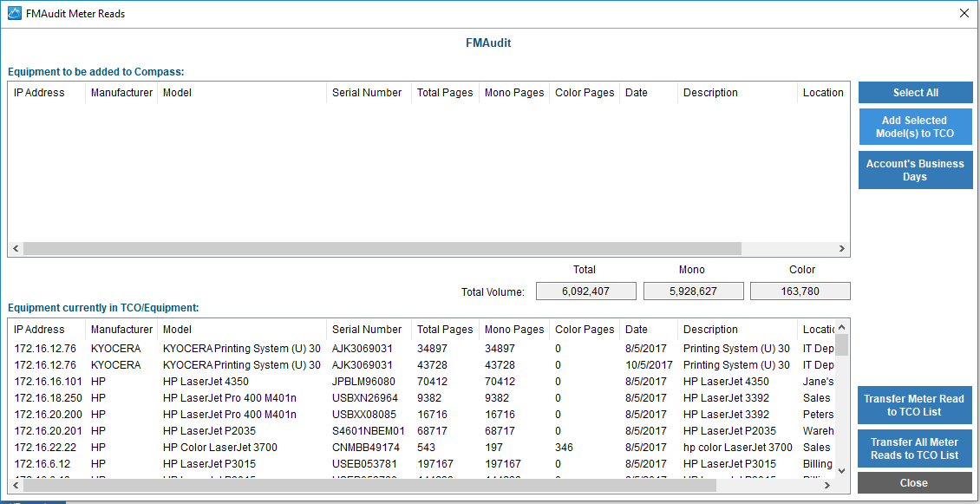Screen dimensions: 980x504
Task: Click left arrow of lower table's horizontal scrollbar
Action: (16, 485)
